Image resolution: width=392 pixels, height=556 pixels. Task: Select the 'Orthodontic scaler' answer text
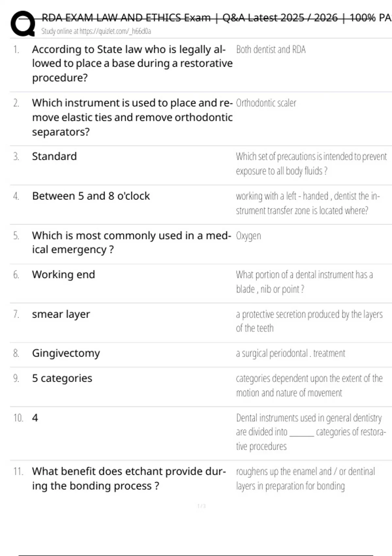tap(266, 103)
